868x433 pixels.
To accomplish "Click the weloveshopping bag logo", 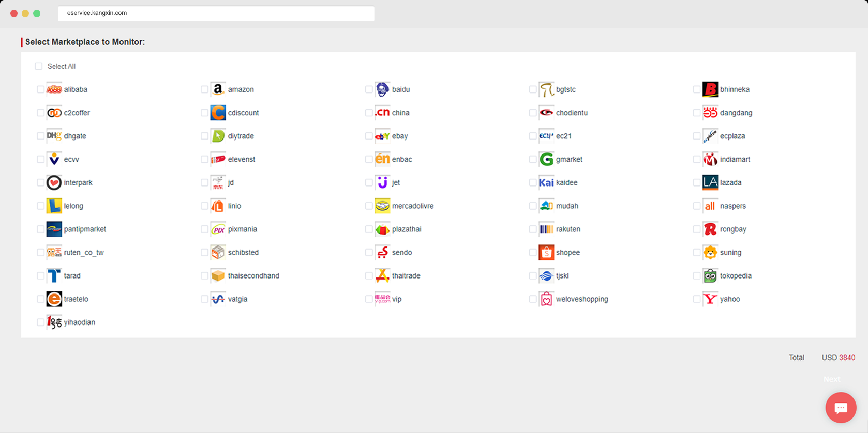I will pyautogui.click(x=546, y=299).
